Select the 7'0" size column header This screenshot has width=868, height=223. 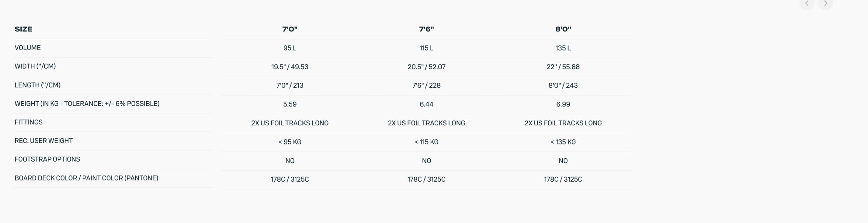click(x=290, y=29)
